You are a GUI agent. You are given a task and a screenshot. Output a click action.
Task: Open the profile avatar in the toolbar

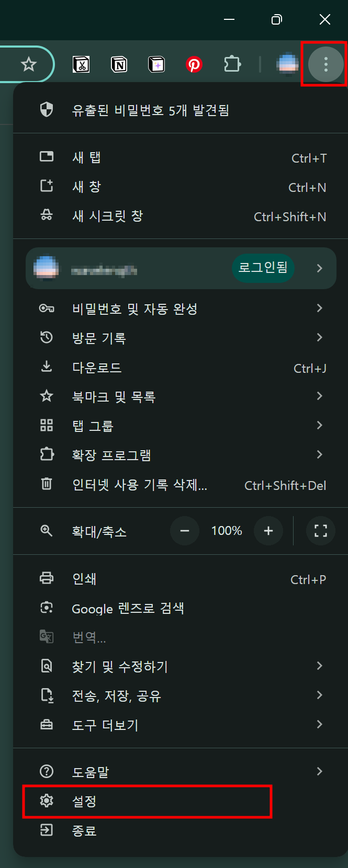coord(287,64)
